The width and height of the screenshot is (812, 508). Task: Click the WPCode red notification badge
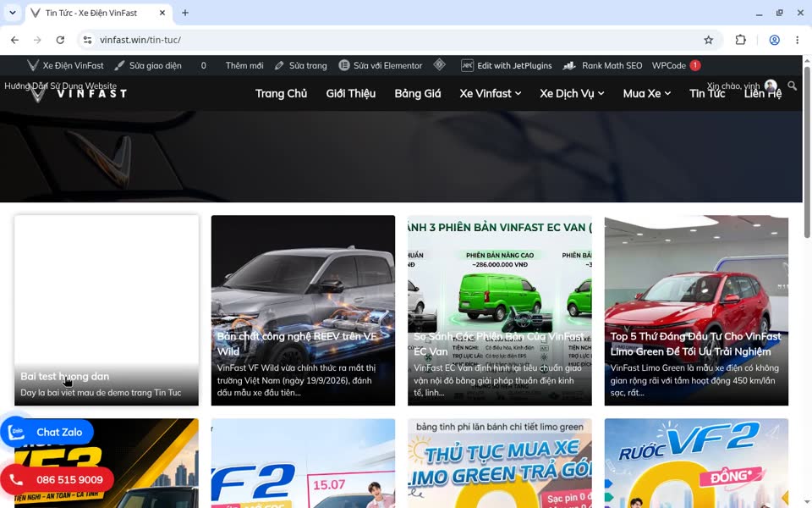(695, 65)
